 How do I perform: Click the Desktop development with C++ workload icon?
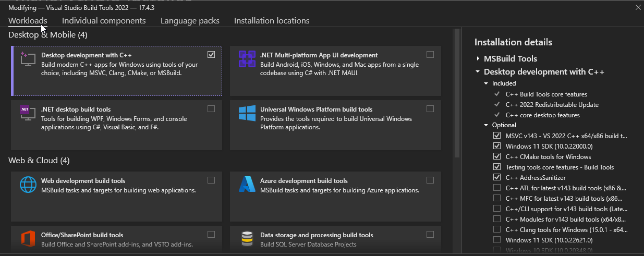point(28,59)
